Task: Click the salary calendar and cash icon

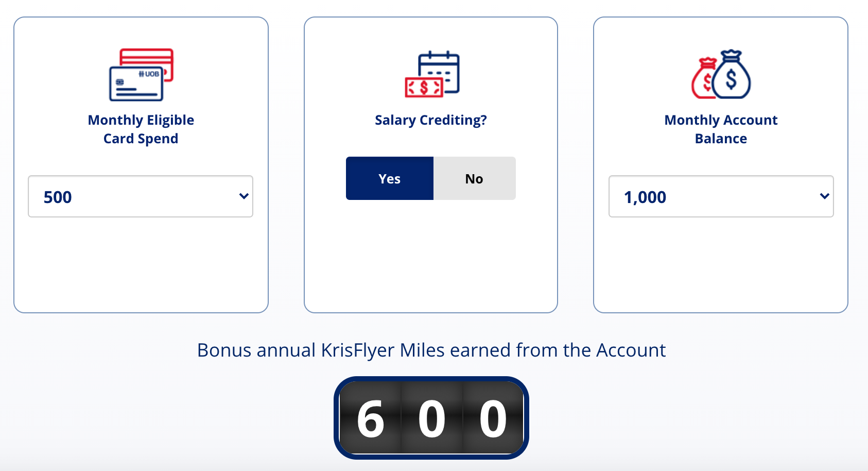Action: pos(432,74)
